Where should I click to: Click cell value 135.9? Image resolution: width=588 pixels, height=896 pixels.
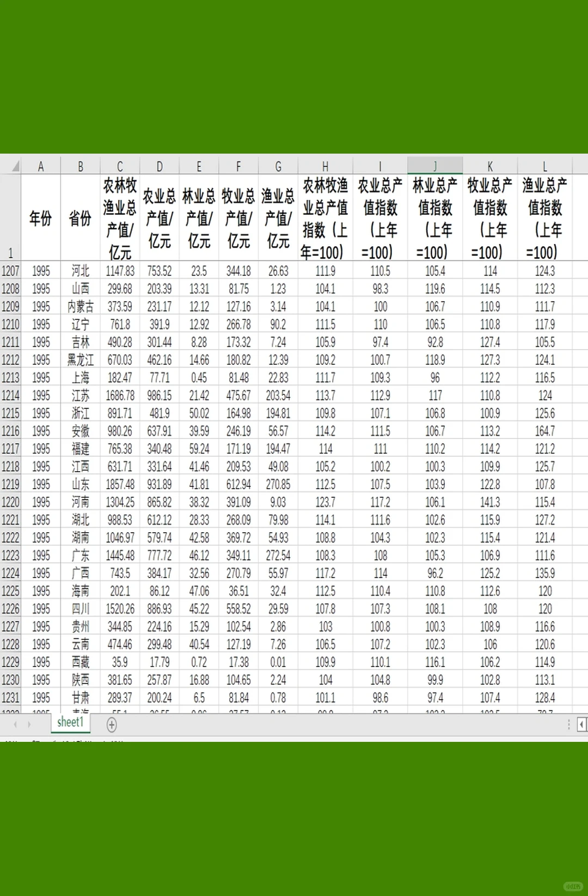coord(545,573)
